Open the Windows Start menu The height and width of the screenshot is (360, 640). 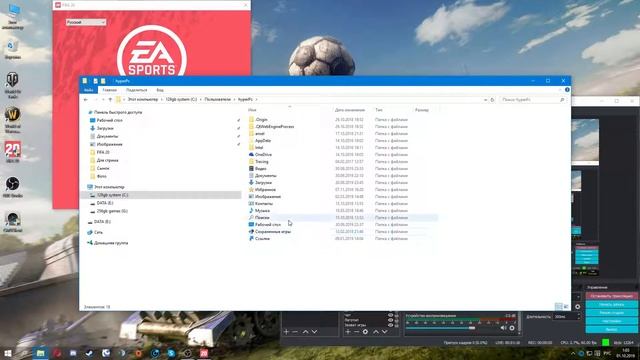[8, 353]
